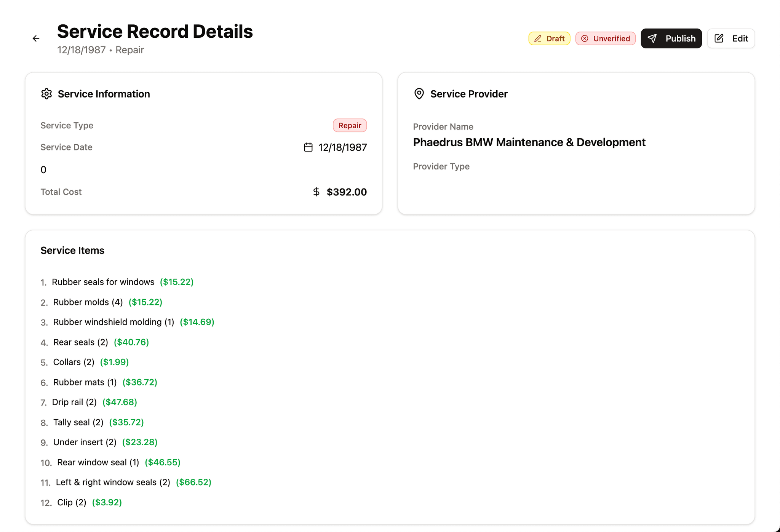Image resolution: width=780 pixels, height=532 pixels.
Task: Click the back arrow icon
Action: tap(36, 38)
